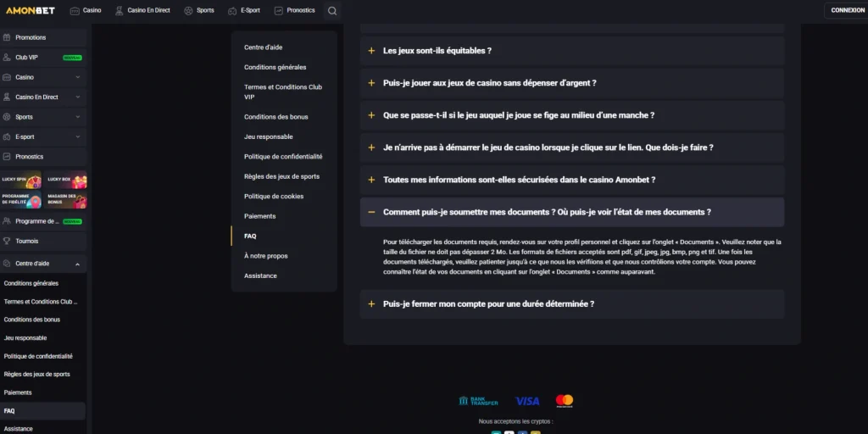Viewport: 868px width, 434px height.
Task: Open Paiements in left sidebar submenu
Action: tap(18, 392)
